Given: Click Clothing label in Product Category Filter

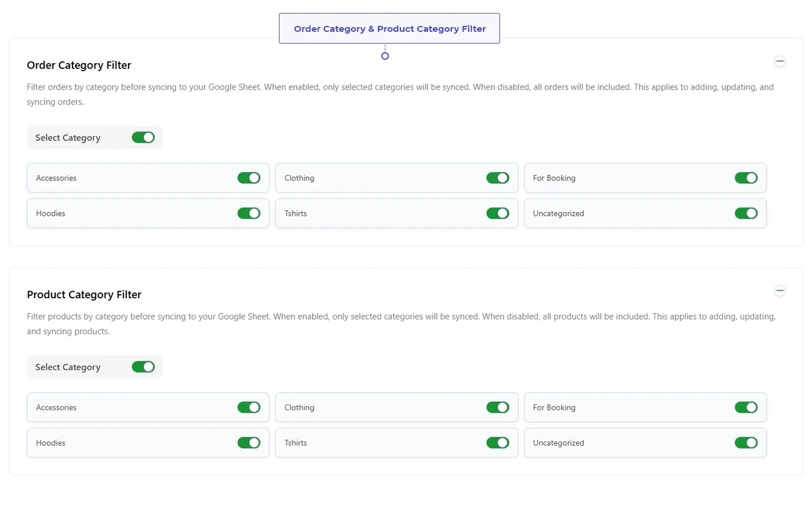Looking at the screenshot, I should click(299, 407).
